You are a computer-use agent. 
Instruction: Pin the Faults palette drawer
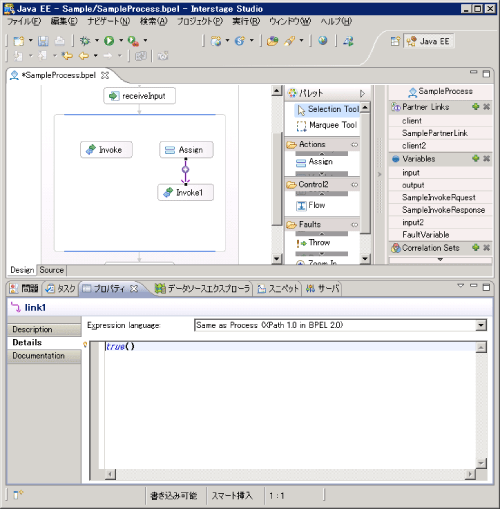354,225
